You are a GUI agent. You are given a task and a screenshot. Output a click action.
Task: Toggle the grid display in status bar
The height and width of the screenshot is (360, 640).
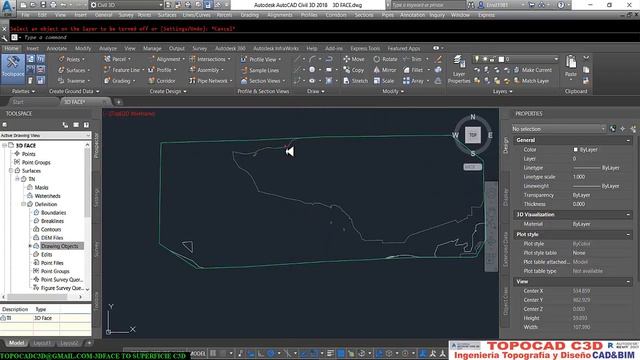(213, 353)
